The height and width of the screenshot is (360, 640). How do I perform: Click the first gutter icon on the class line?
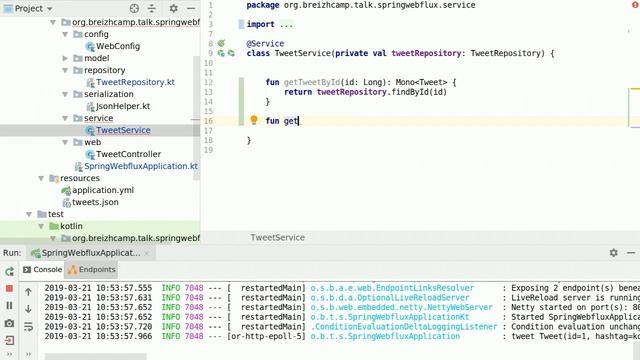click(221, 53)
